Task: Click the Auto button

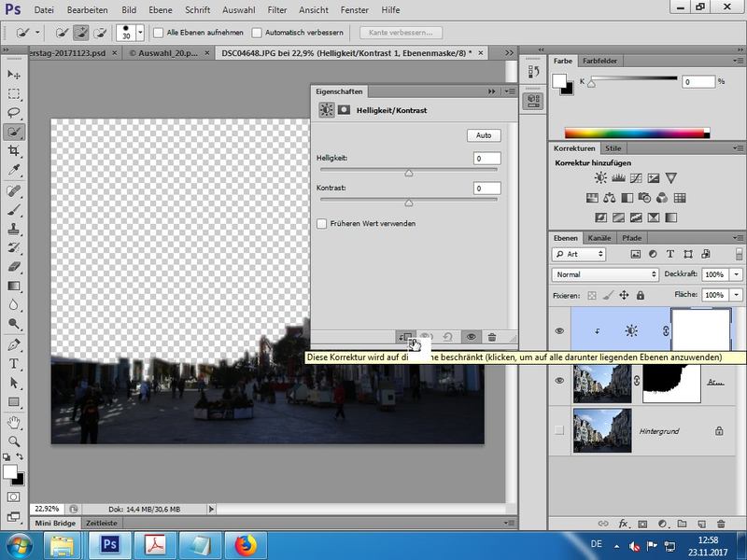Action: pos(483,135)
